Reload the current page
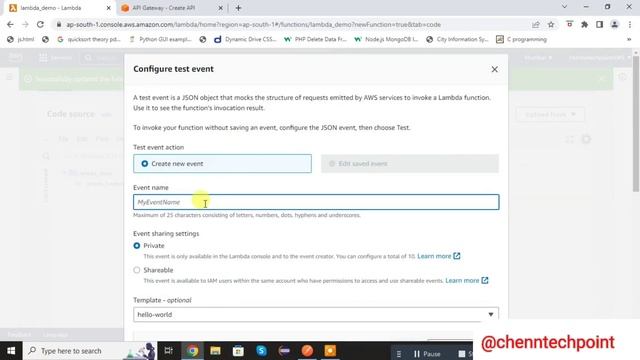 pyautogui.click(x=40, y=24)
